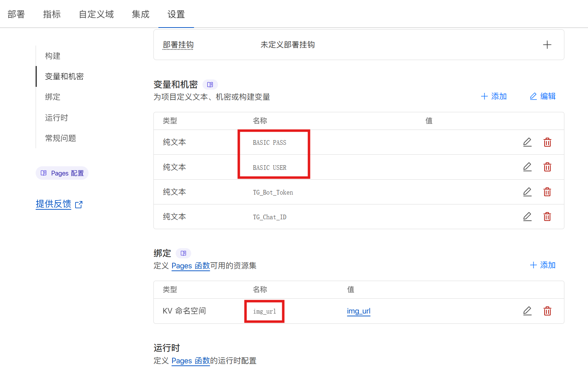Image resolution: width=588 pixels, height=370 pixels.
Task: Open the docs icon next to 变量和机密 heading
Action: pos(210,84)
